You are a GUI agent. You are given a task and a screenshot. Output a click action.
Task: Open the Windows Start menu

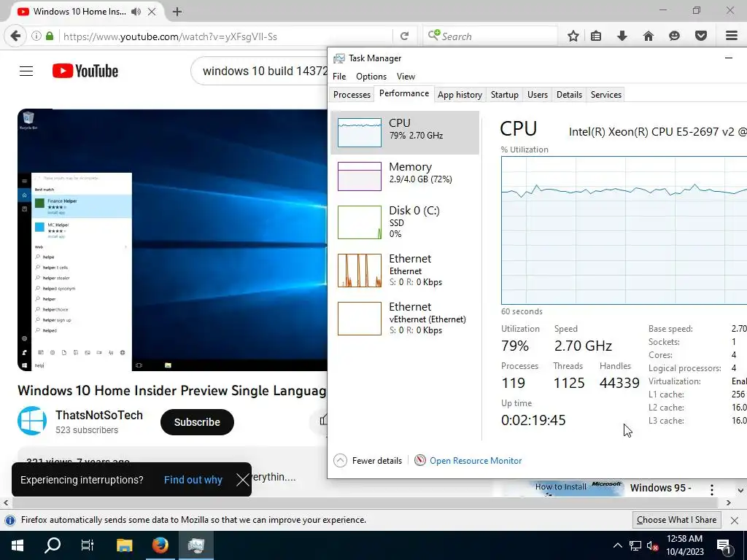(18, 545)
